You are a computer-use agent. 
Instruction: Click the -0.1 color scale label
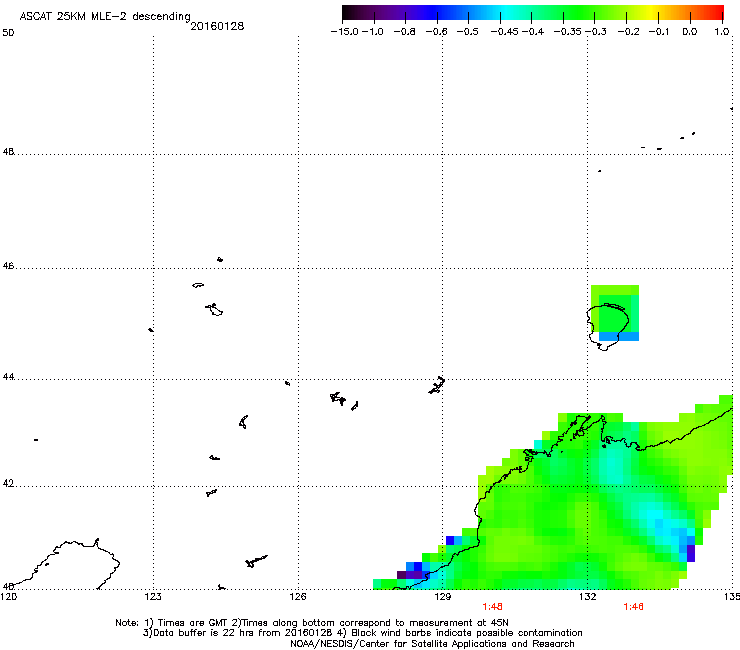[659, 32]
